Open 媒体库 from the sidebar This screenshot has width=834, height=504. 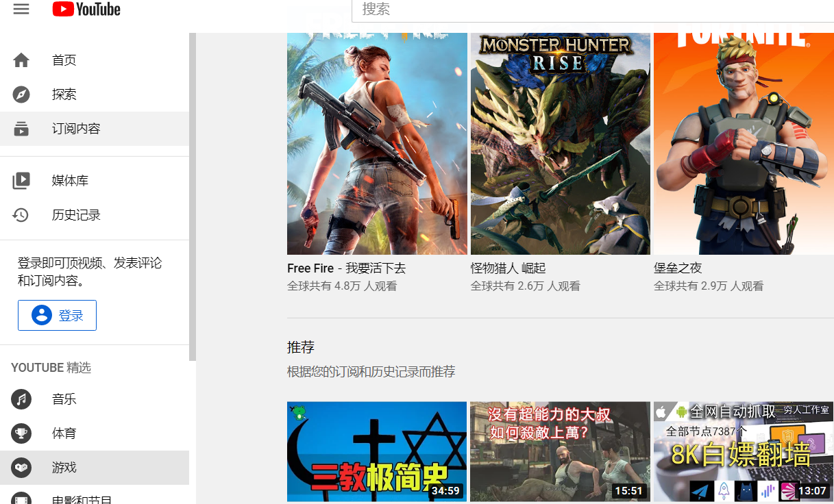pos(95,181)
